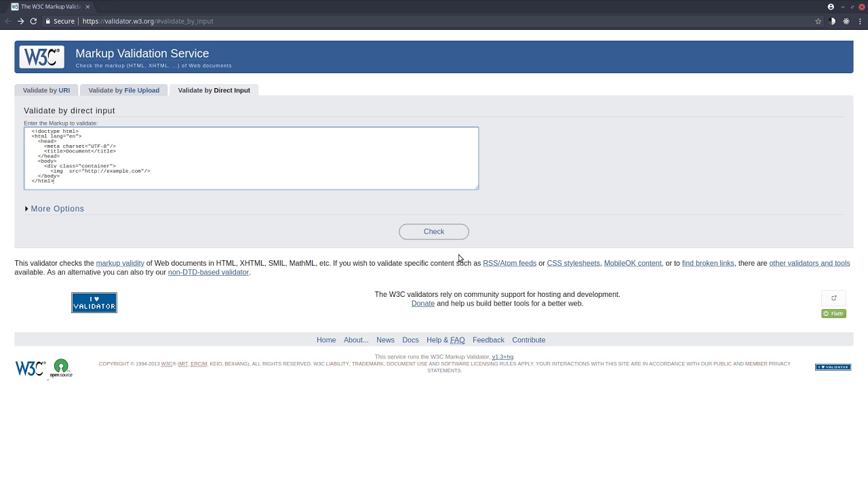This screenshot has width=868, height=488.
Task: Click the v1.3+hg version link
Action: click(x=502, y=357)
